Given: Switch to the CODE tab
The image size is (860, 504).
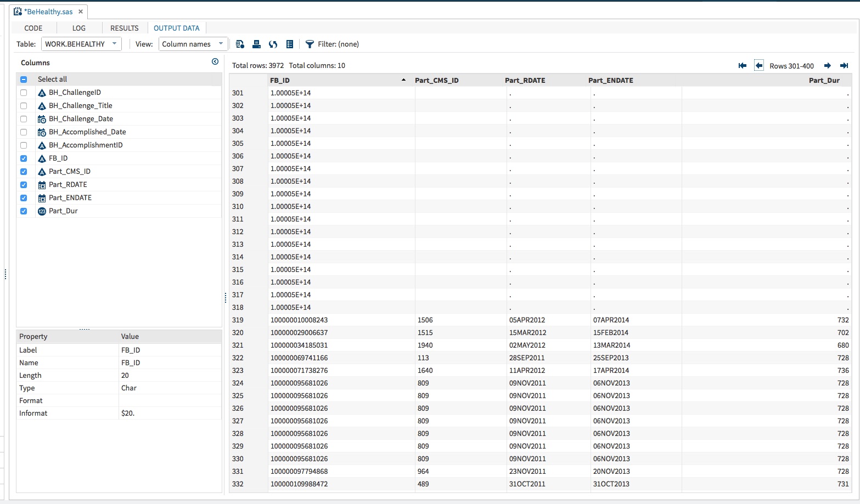Looking at the screenshot, I should [33, 28].
